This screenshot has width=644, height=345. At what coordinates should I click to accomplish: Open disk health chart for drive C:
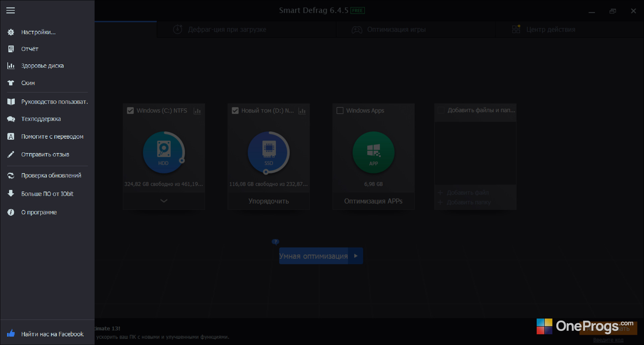pyautogui.click(x=197, y=111)
